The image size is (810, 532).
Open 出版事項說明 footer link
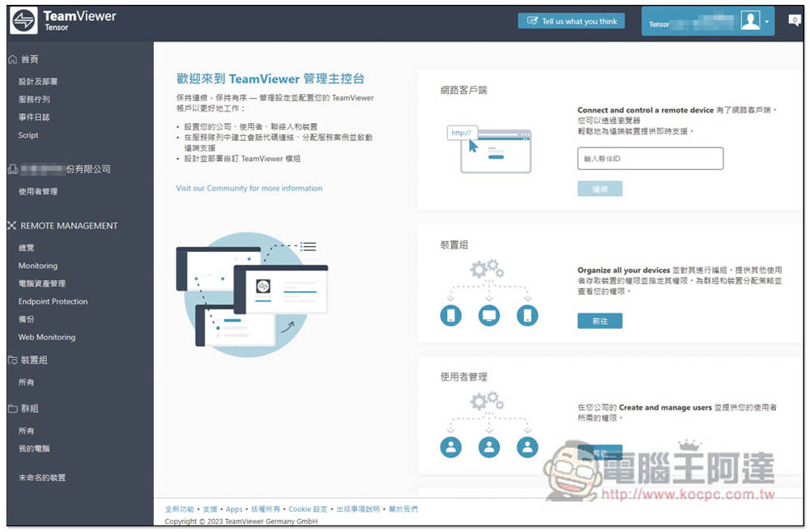(x=358, y=509)
